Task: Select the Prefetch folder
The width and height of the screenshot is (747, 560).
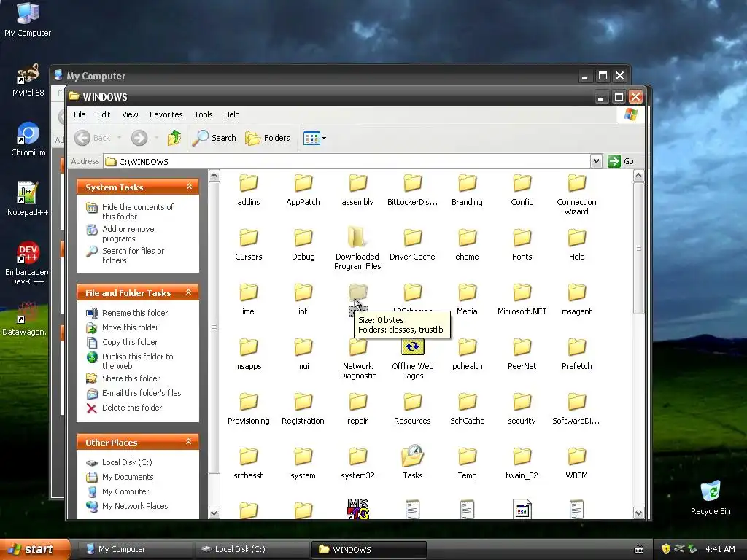Action: click(x=576, y=354)
